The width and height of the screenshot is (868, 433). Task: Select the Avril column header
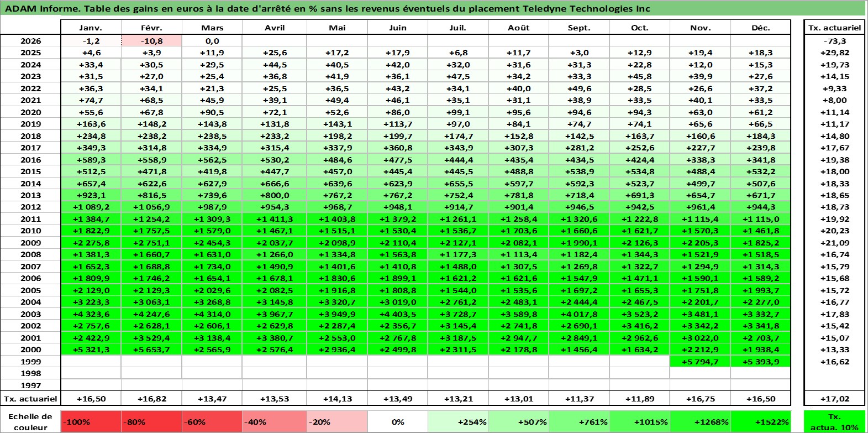click(275, 28)
